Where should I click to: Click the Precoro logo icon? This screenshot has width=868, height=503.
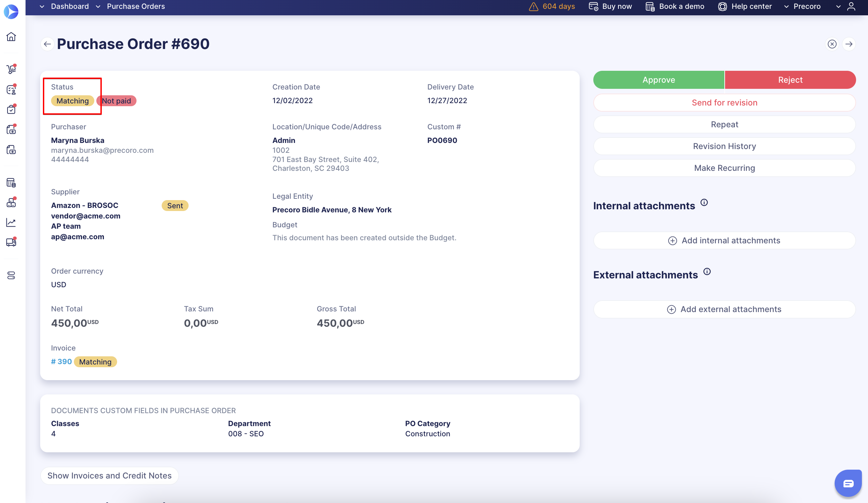pos(11,11)
